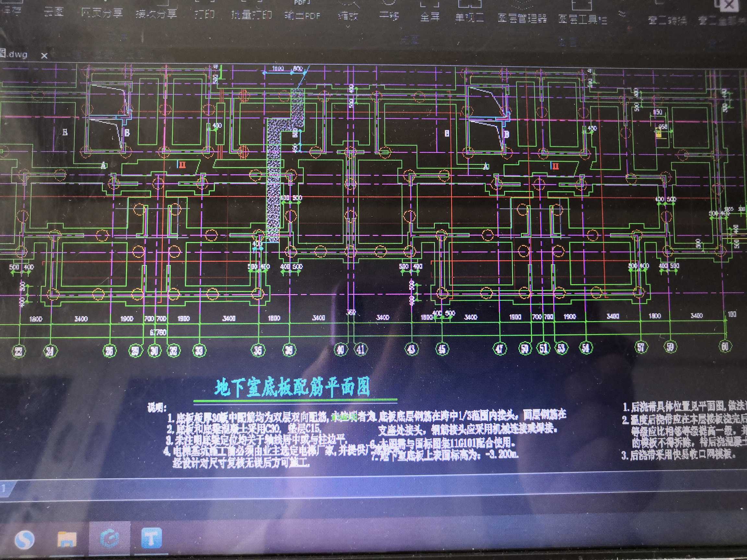Viewport: 747px width, 560px height.
Task: Switch to 全屏 full screen view
Action: tap(430, 17)
